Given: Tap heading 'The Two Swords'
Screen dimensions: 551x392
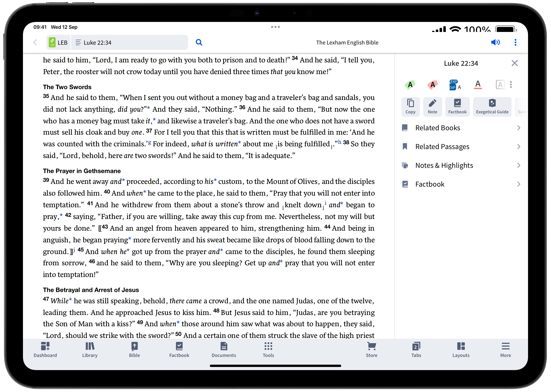Looking at the screenshot, I should 67,87.
